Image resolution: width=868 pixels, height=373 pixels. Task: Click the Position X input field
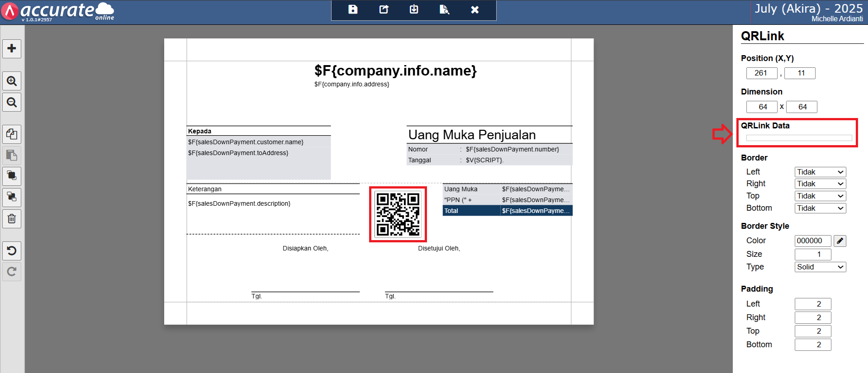tap(762, 73)
